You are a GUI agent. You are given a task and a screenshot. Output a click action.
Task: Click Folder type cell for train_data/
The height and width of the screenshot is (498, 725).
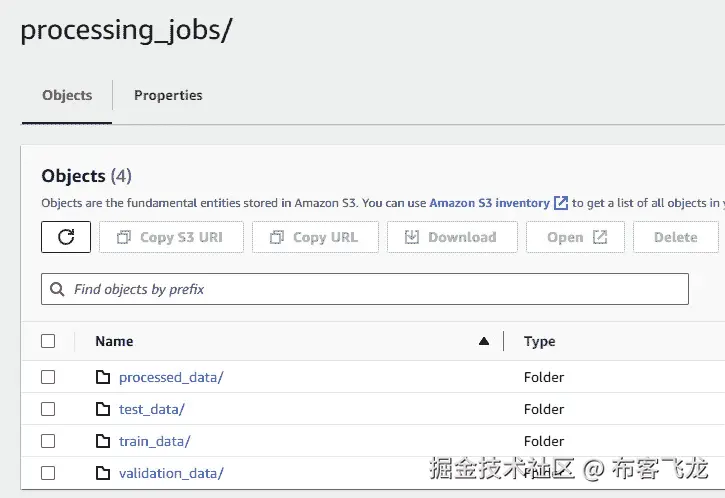(x=544, y=441)
